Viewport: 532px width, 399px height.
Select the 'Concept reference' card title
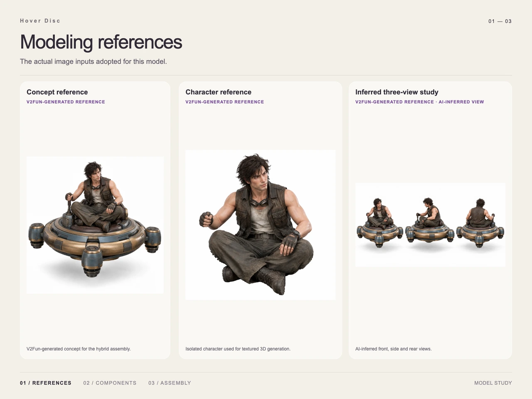pyautogui.click(x=57, y=92)
